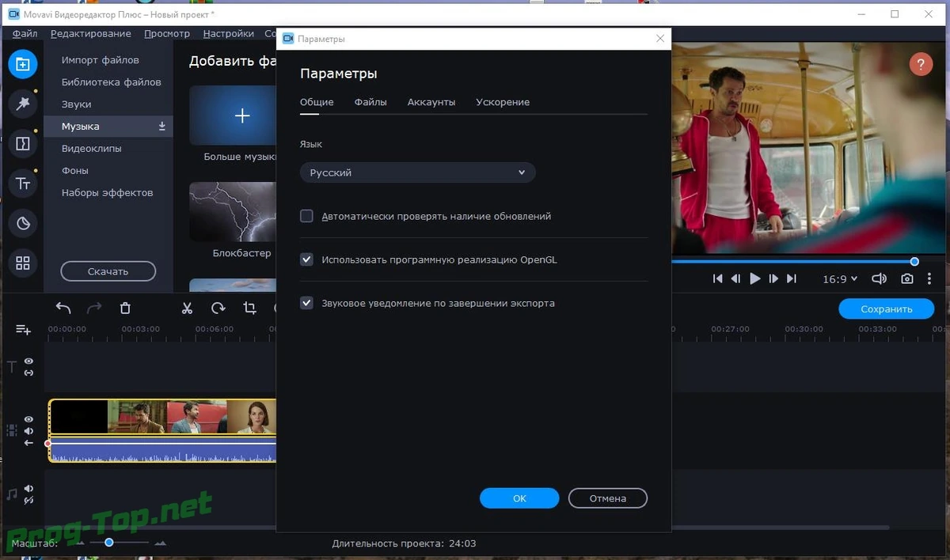The width and height of the screenshot is (950, 560).
Task: Click the preview playback progress handle
Action: click(x=914, y=261)
